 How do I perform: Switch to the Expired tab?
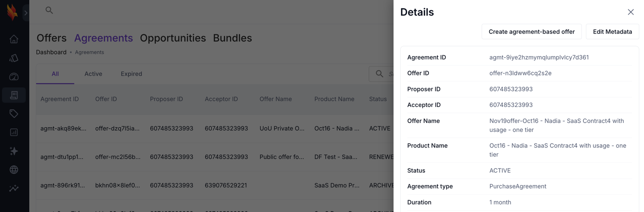(131, 74)
